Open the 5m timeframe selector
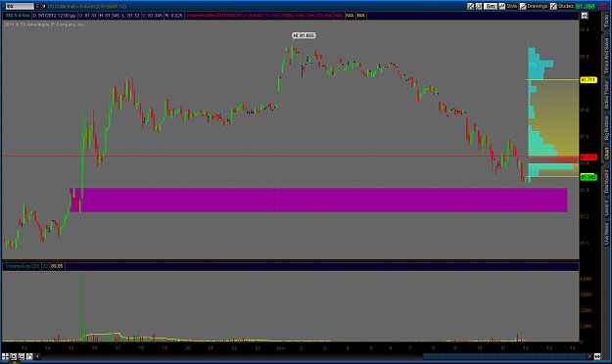This screenshot has height=364, width=612. click(x=491, y=6)
